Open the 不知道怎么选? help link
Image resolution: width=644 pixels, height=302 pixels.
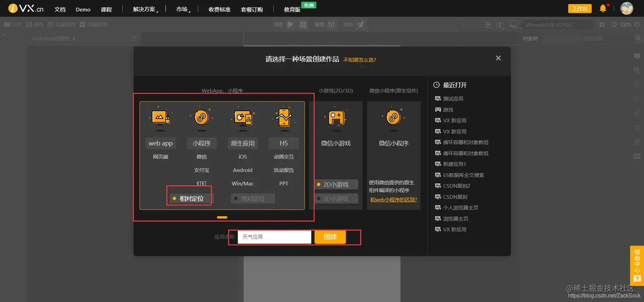point(359,60)
